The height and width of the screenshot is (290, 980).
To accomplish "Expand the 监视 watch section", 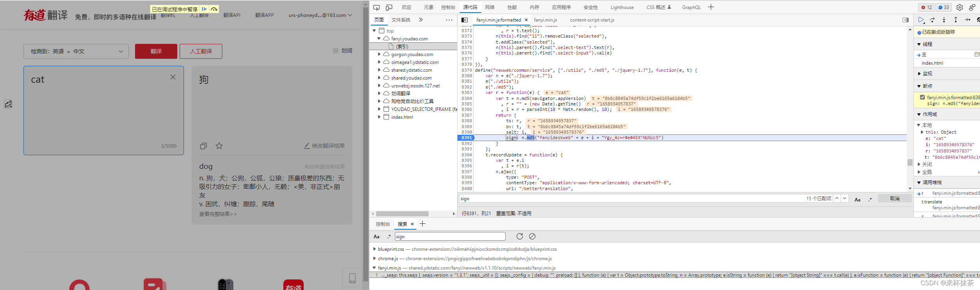I will (x=919, y=73).
